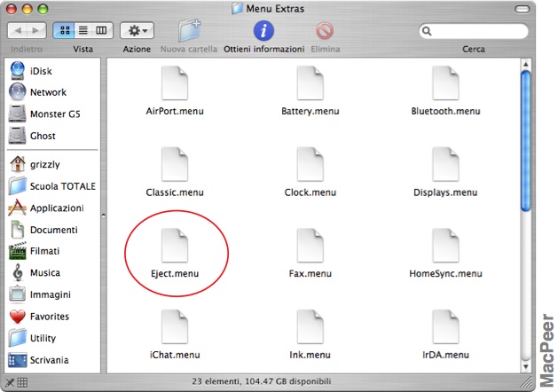The image size is (558, 392).
Task: Open Scuola TOTALE folder in sidebar
Action: [52, 186]
